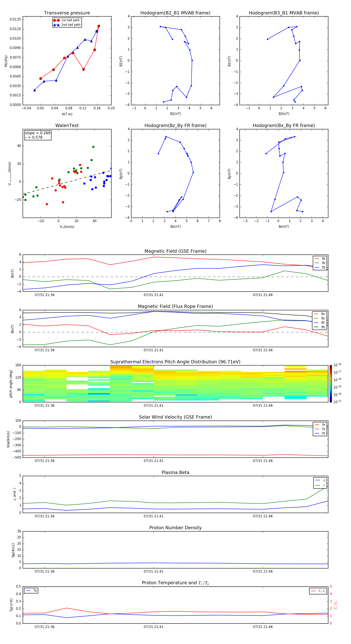Click 'B3(nT)' x-axis label
Image resolution: width=351 pixels, height=644 pixels.
coord(284,114)
